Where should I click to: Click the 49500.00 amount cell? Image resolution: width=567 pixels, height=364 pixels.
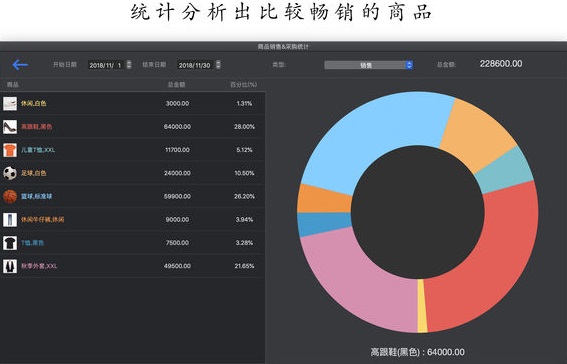(x=177, y=266)
